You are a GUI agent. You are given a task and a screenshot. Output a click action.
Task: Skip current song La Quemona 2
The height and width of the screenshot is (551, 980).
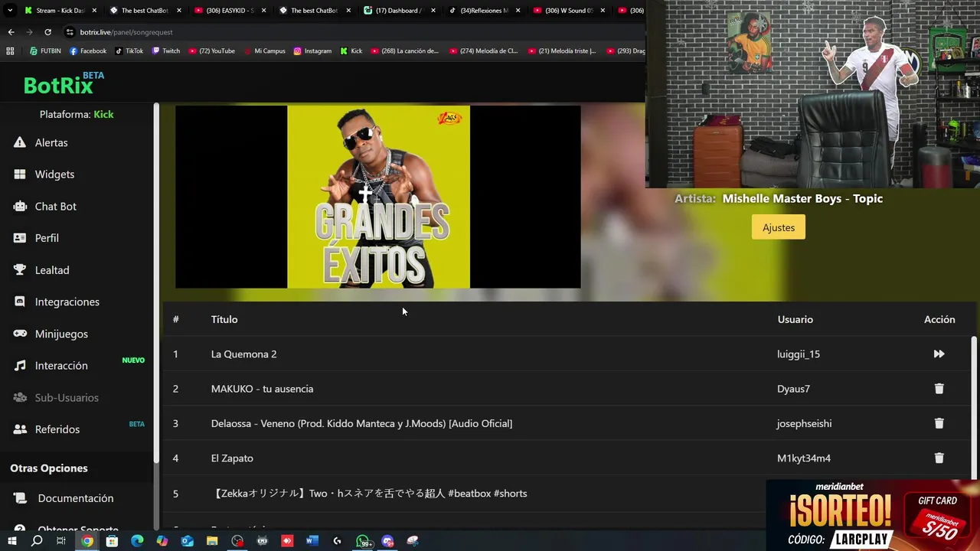click(x=939, y=354)
